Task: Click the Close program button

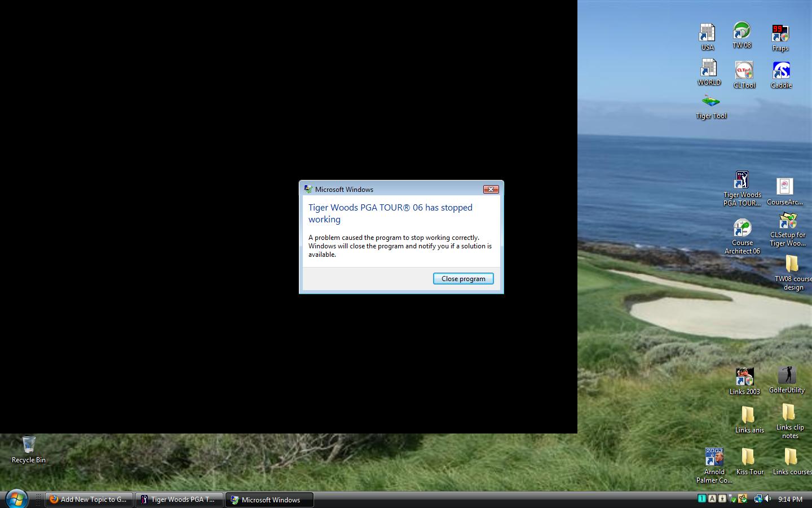Action: (463, 278)
